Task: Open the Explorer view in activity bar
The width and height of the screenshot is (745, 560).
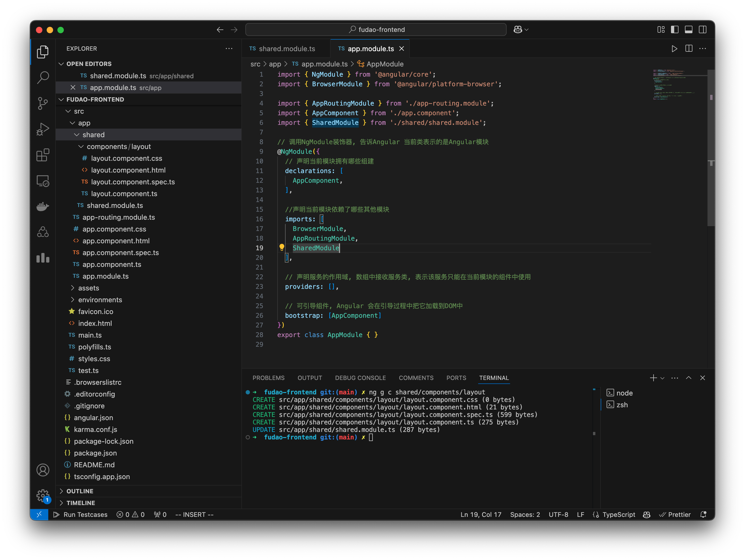Action: point(43,52)
